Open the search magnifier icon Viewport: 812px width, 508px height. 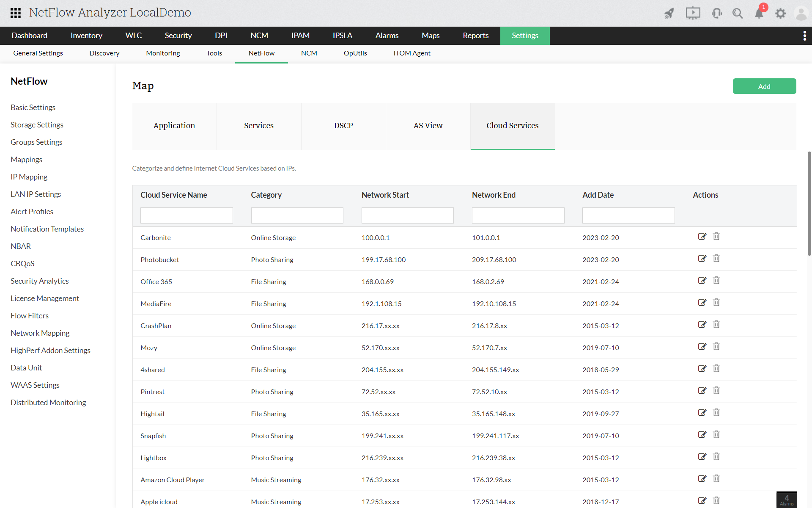pyautogui.click(x=738, y=14)
